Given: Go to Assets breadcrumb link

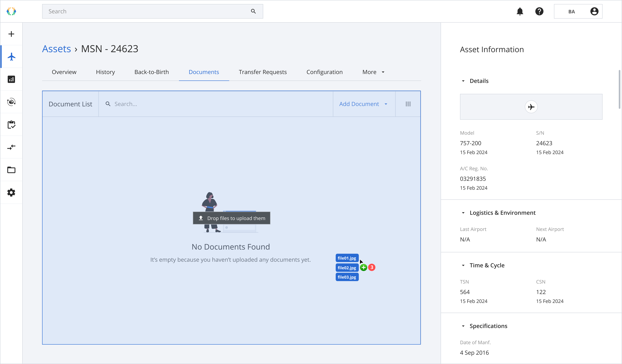Looking at the screenshot, I should click(56, 49).
